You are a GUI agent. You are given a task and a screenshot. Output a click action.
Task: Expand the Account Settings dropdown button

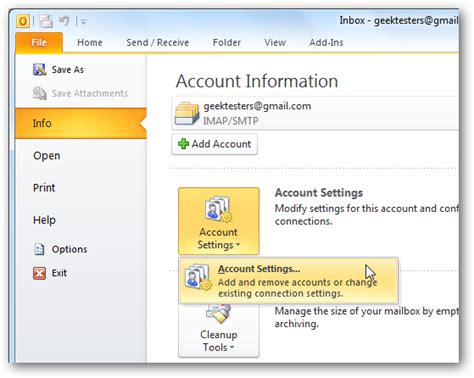pos(219,221)
